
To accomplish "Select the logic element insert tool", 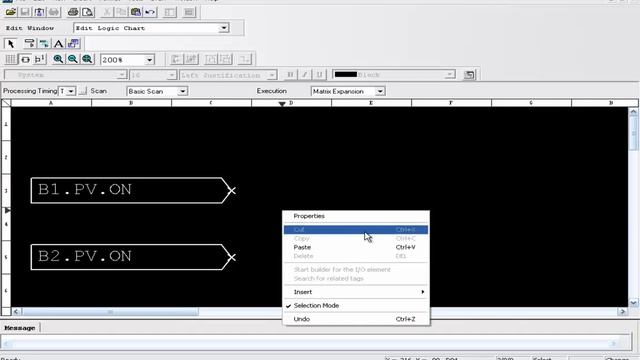I will [x=29, y=43].
